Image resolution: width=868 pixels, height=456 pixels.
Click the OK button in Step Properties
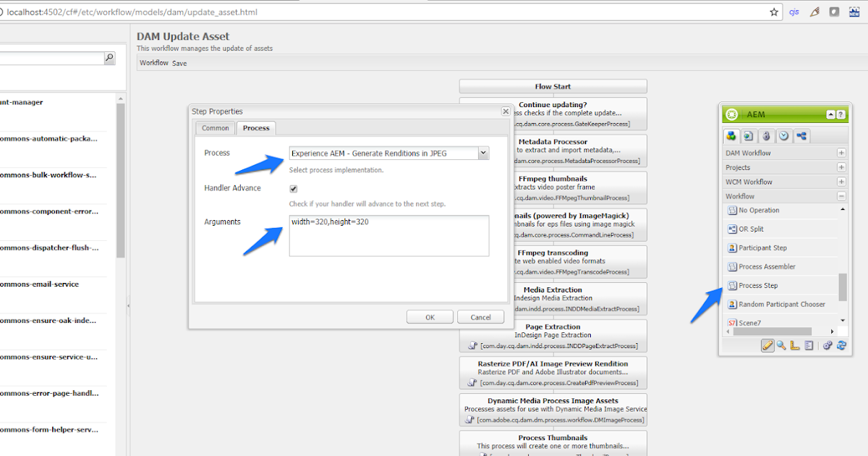(430, 316)
